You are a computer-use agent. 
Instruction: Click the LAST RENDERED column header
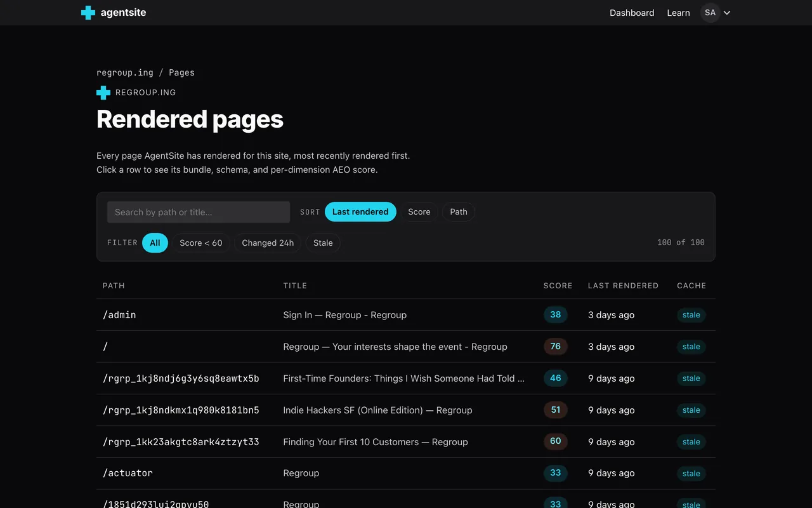pos(623,286)
